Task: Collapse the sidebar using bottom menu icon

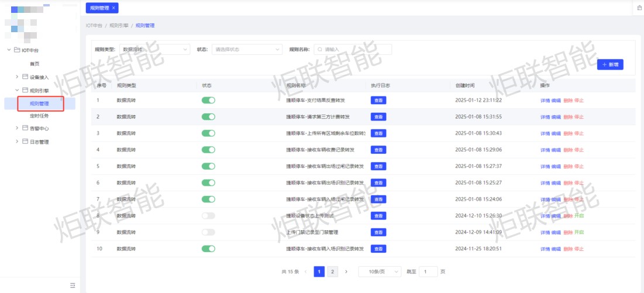Action: tap(73, 285)
